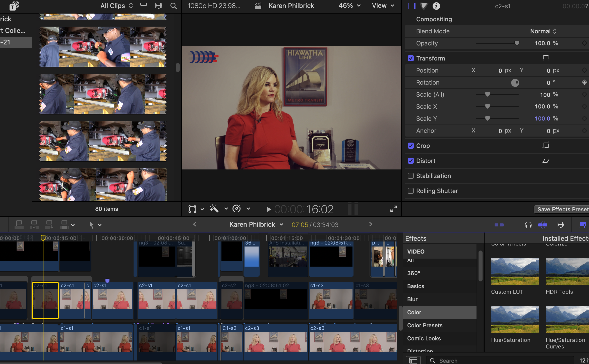Enable the Stabilization checkbox
The image size is (589, 364).
coord(411,176)
